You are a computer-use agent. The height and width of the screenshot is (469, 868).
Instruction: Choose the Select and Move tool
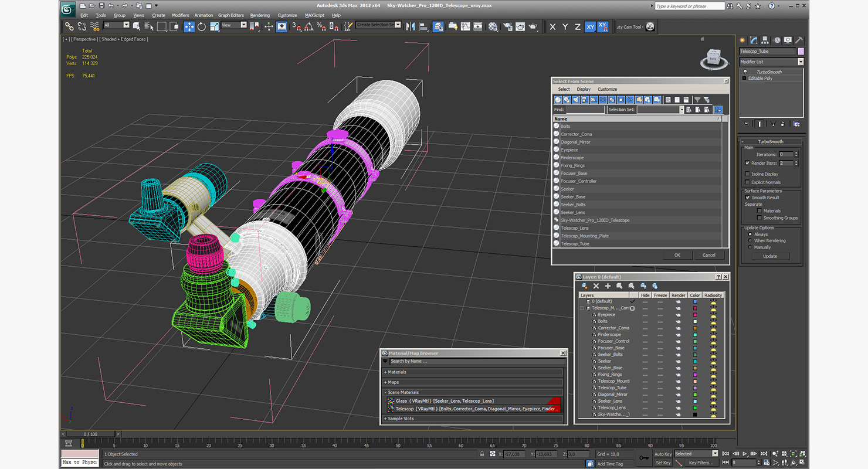[189, 26]
